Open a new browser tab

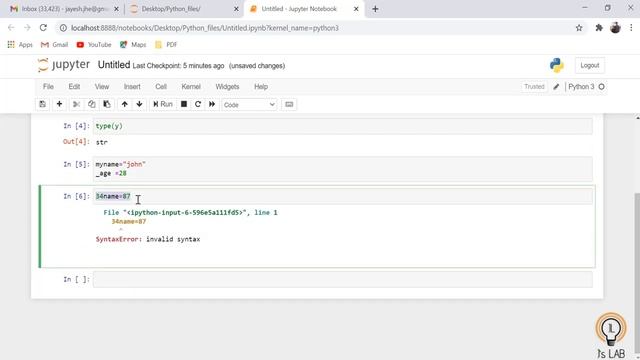[375, 9]
